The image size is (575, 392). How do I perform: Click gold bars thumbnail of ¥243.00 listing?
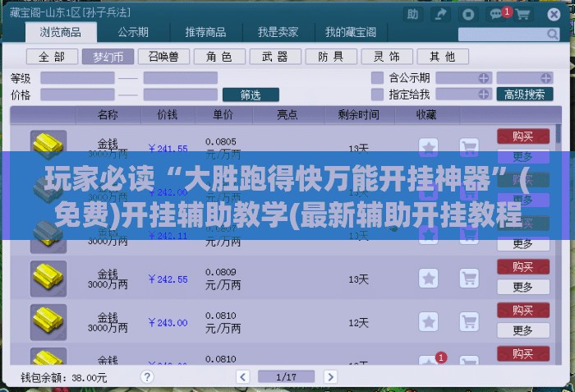click(48, 322)
